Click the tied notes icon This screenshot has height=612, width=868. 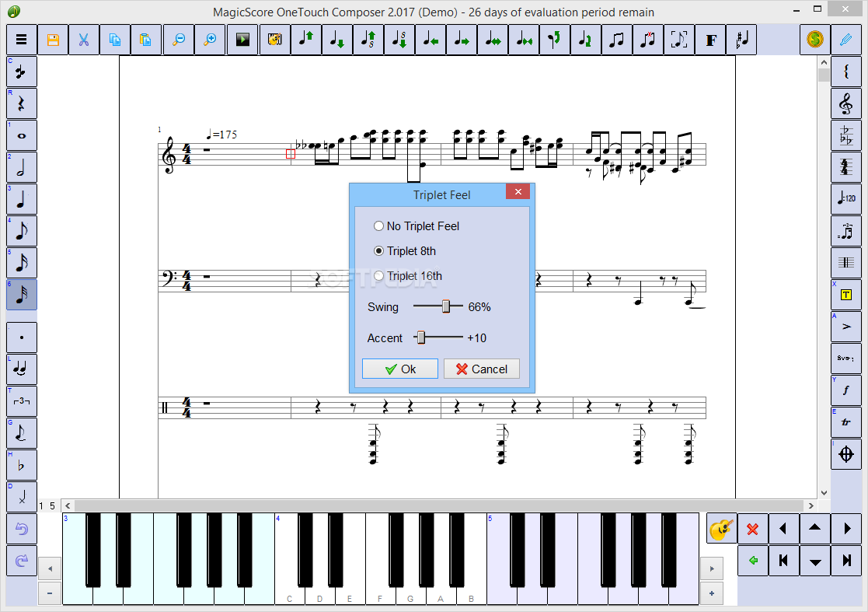tap(22, 369)
